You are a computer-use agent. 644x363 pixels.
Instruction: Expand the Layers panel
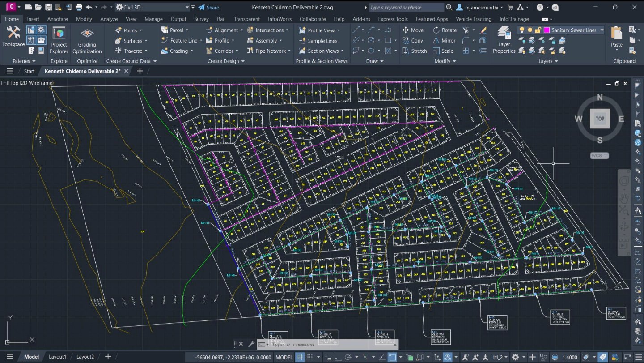(548, 61)
